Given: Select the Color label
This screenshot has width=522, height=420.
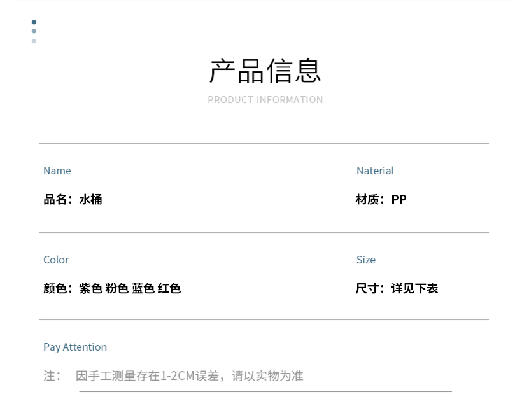Looking at the screenshot, I should 56,260.
